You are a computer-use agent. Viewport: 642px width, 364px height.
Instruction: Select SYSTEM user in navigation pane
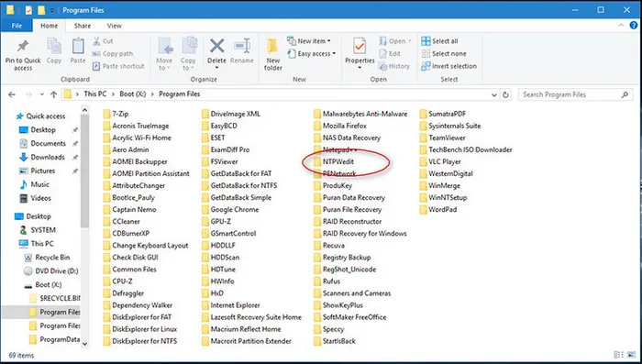43,230
